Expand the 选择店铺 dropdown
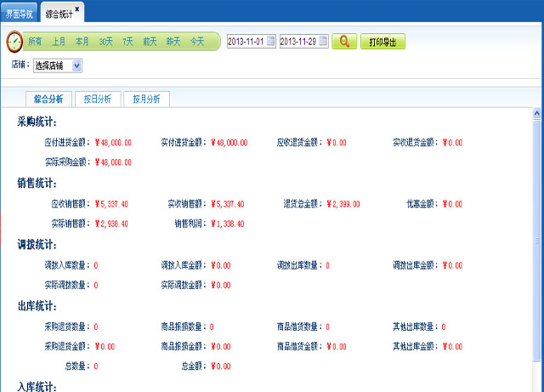This screenshot has width=544, height=392. tap(58, 65)
